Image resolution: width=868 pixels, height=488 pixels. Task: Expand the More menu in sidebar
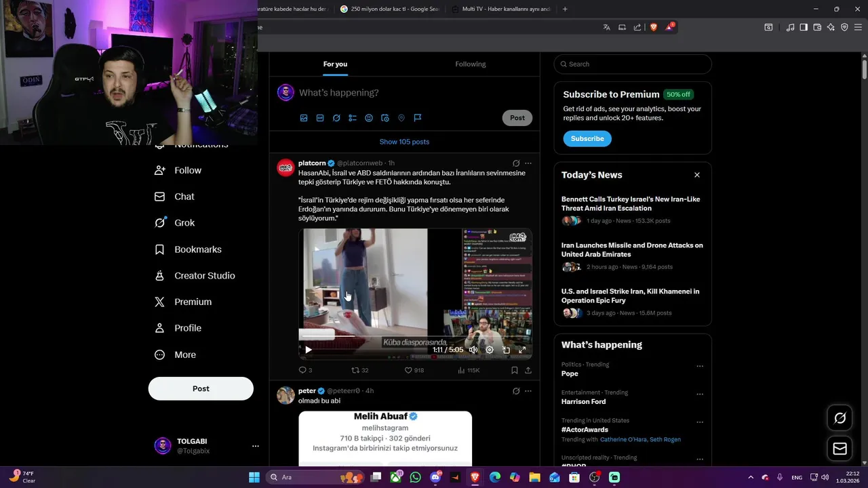click(x=175, y=354)
